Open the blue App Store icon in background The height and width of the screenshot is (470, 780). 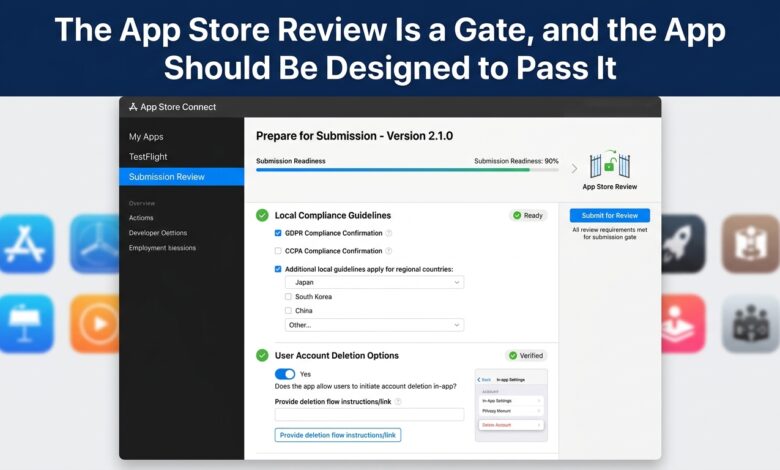pyautogui.click(x=27, y=244)
